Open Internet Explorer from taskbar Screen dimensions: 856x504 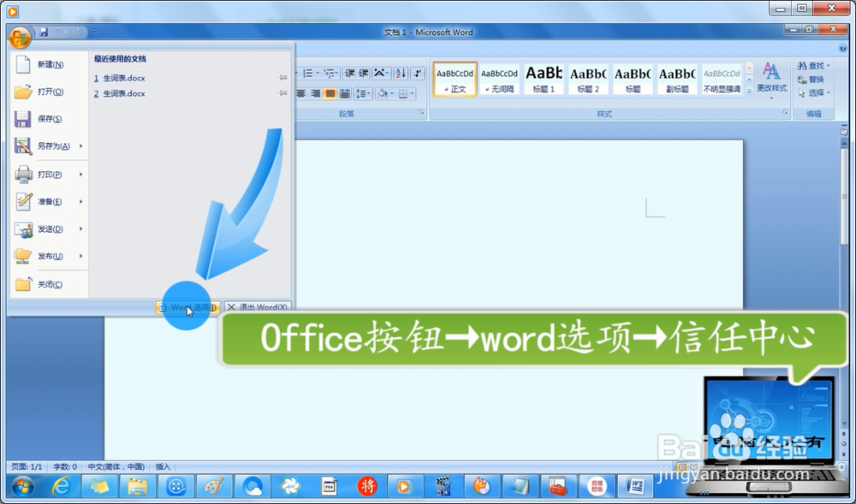pyautogui.click(x=61, y=486)
